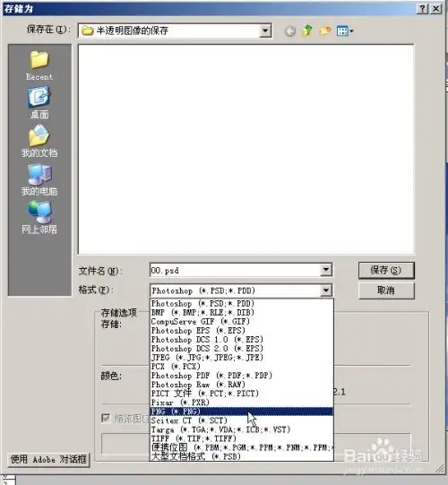Select 便携位图 portable bitmap format

pos(241,447)
